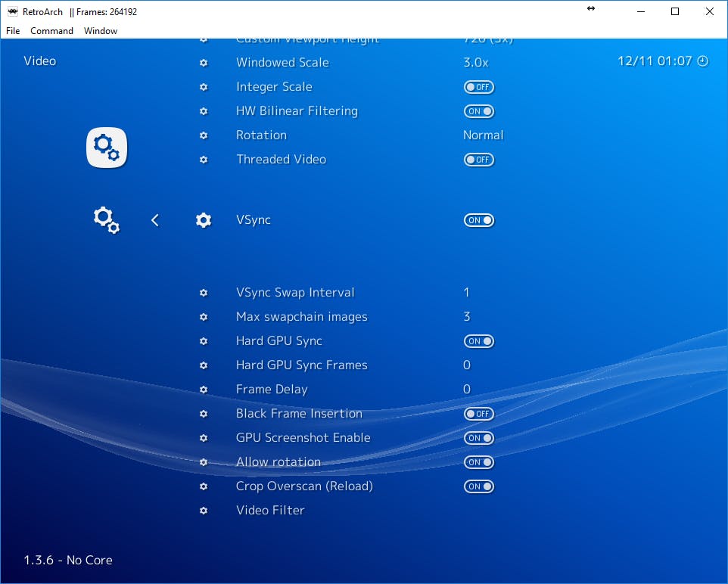Select the Windowed Scale setting label
This screenshot has width=728, height=584.
tap(282, 63)
